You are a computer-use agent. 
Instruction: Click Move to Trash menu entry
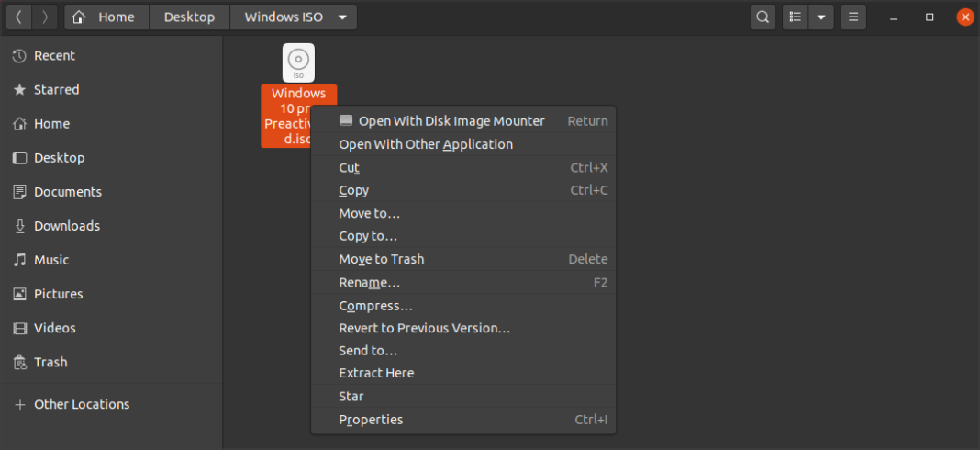[x=381, y=259]
